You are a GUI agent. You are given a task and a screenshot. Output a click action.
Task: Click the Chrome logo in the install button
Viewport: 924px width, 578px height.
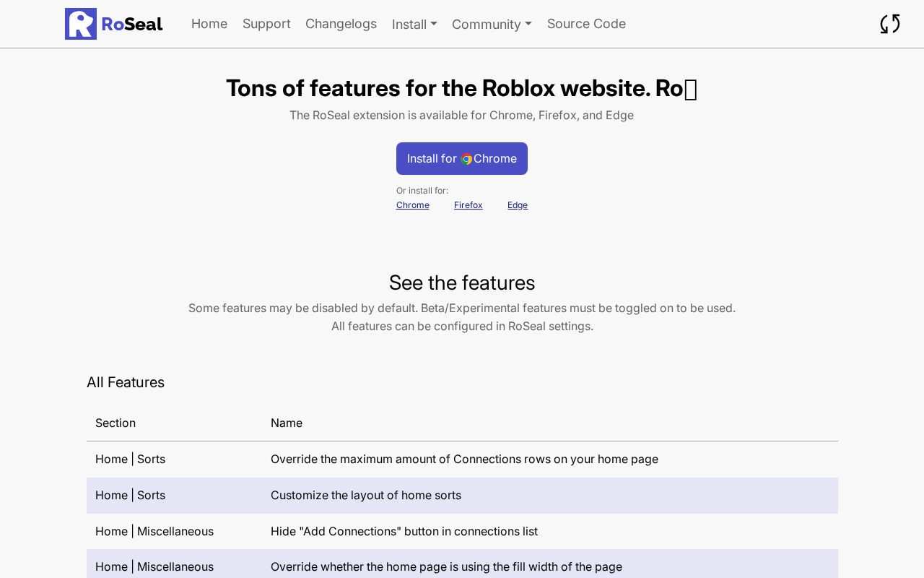tap(466, 159)
